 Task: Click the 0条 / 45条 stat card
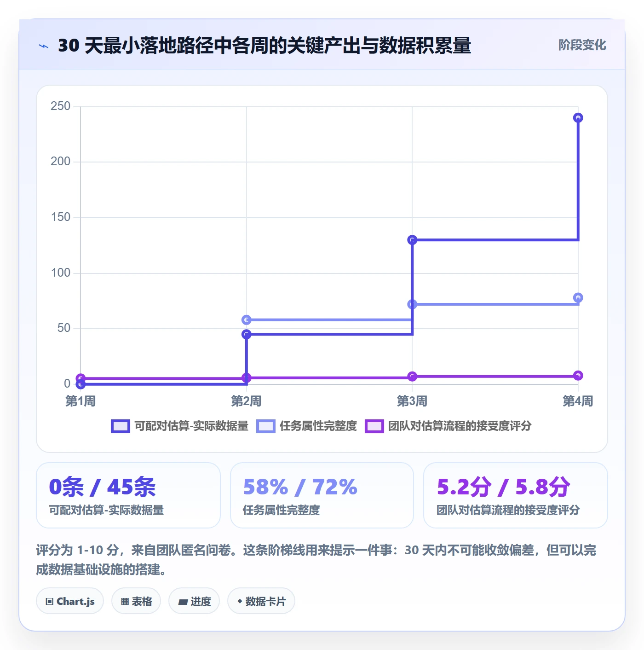(x=128, y=495)
